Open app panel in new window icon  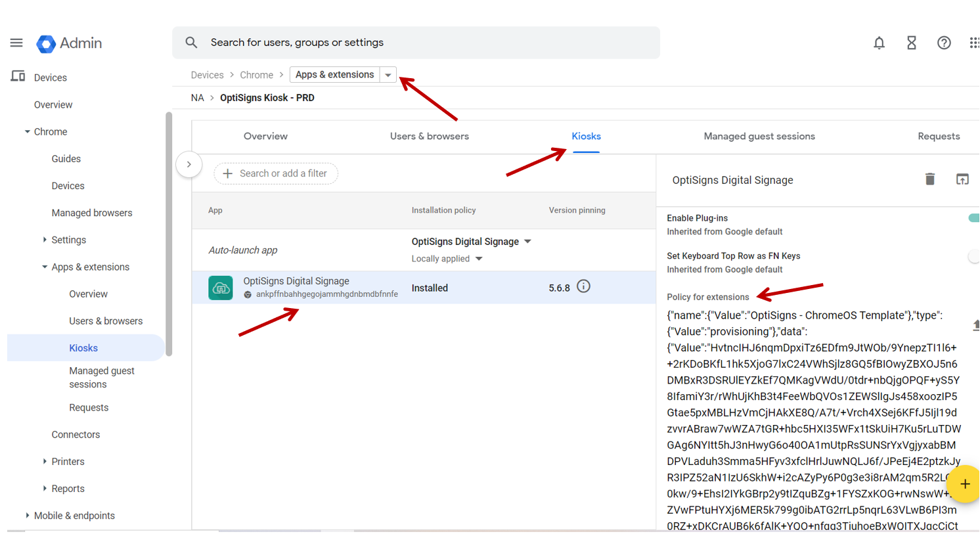click(x=962, y=179)
